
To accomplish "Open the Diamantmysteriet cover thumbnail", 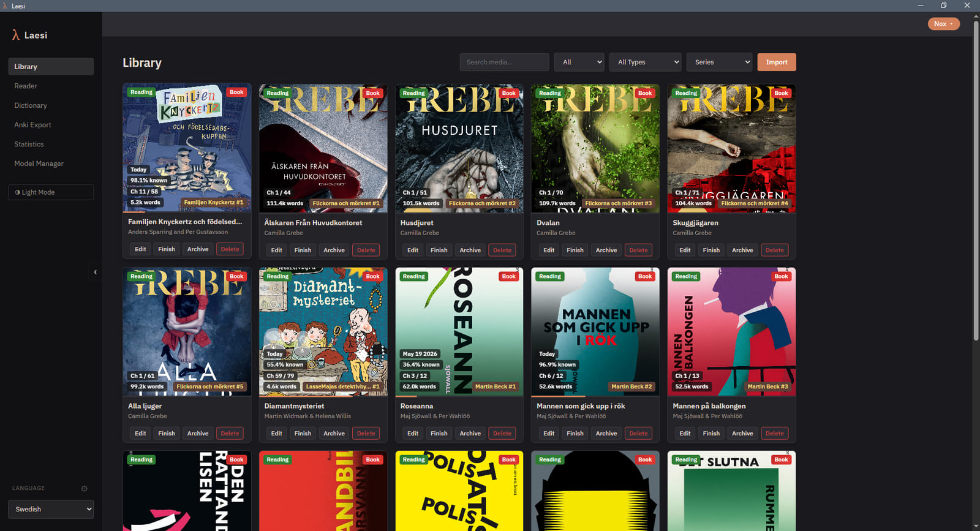I will click(x=323, y=331).
